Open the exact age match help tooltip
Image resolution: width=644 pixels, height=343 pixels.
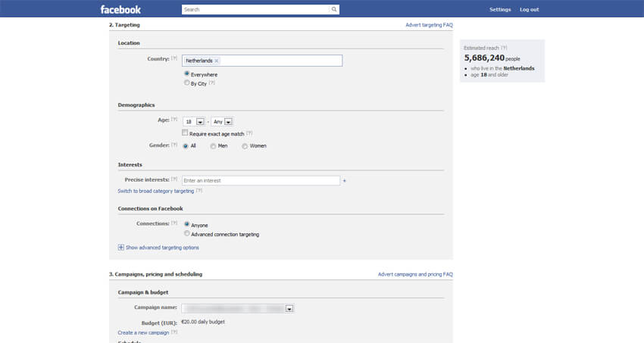(249, 133)
